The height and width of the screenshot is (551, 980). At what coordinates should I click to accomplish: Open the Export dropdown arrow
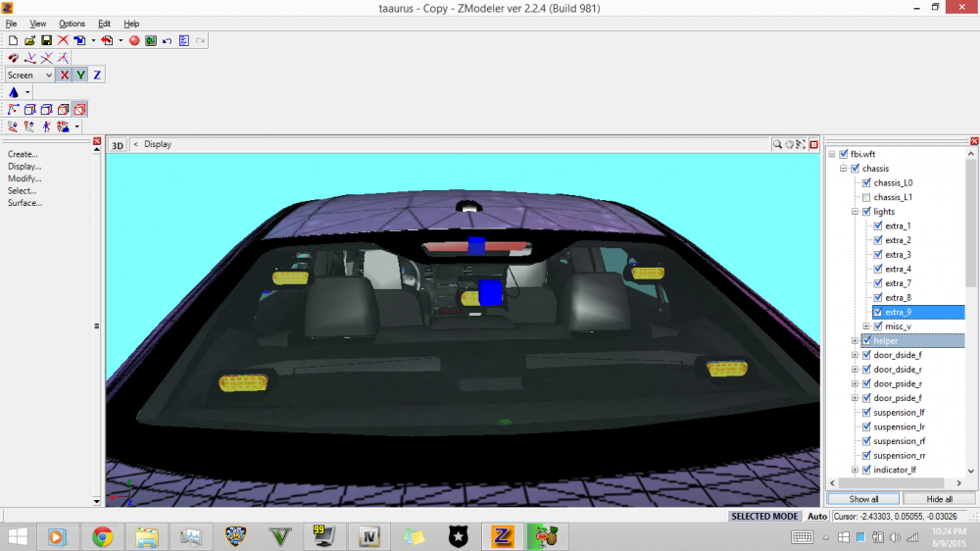[x=121, y=40]
